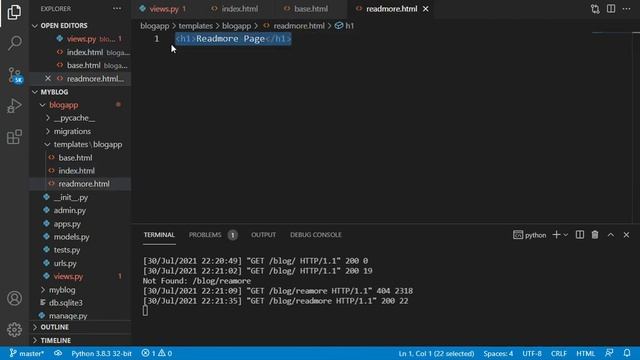Viewport: 640px width, 360px height.
Task: Open the Manage settings gear
Action: [x=14, y=329]
